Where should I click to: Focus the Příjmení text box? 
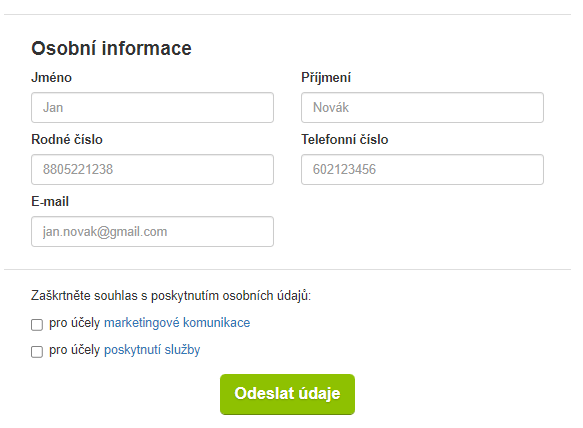point(422,107)
